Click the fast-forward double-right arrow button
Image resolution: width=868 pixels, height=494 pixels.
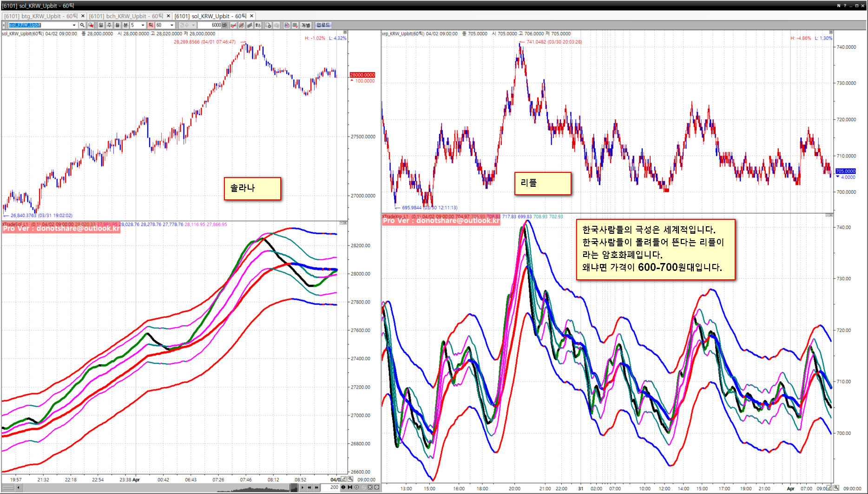pos(316,487)
